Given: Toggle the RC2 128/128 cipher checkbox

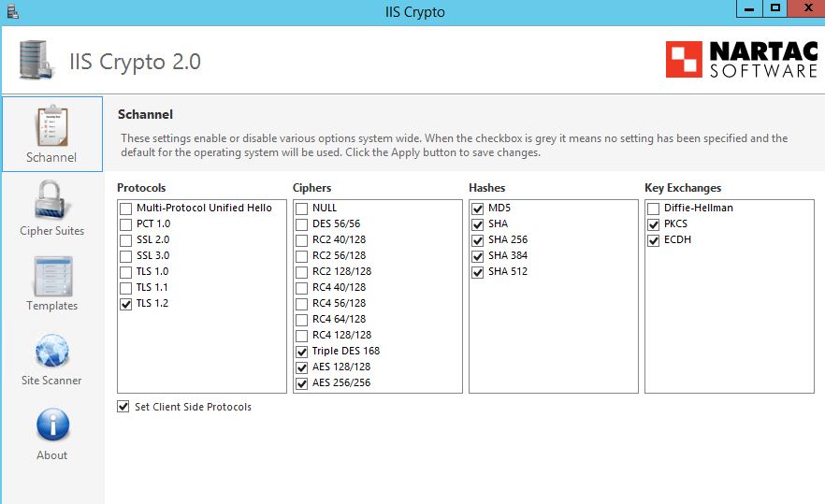Looking at the screenshot, I should (301, 272).
